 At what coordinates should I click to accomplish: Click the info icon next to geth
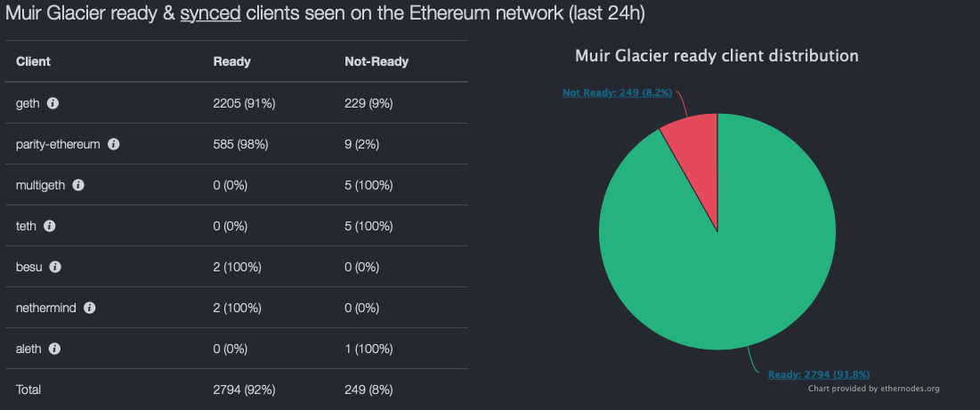[x=53, y=103]
